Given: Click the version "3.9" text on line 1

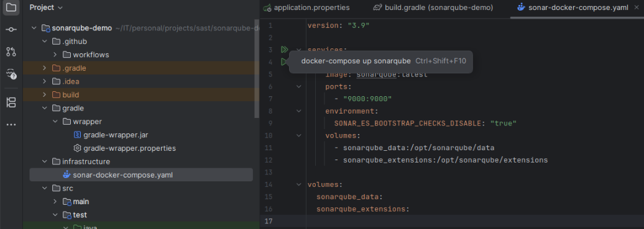Looking at the screenshot, I should 339,25.
